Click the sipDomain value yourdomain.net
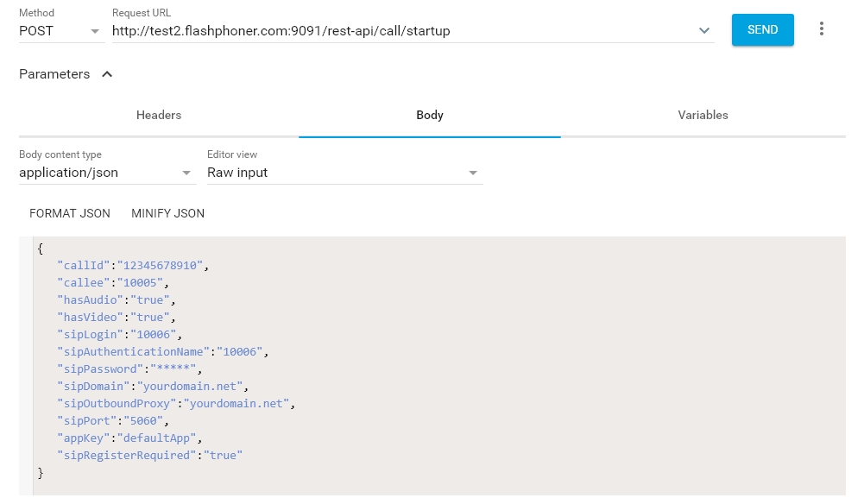This screenshot has height=504, width=864. tap(190, 387)
